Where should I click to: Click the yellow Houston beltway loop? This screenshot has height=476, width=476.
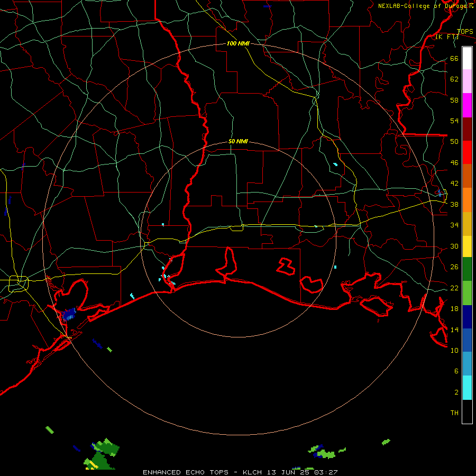pos(19,284)
